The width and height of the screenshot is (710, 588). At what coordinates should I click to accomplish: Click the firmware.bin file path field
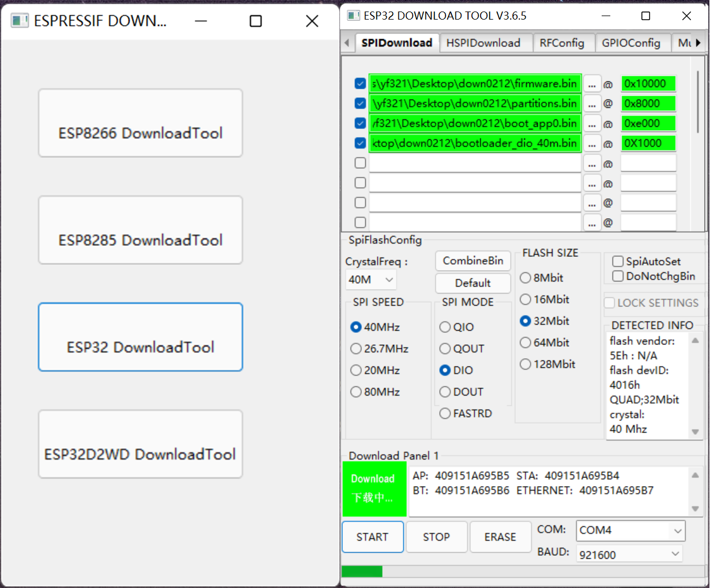475,84
